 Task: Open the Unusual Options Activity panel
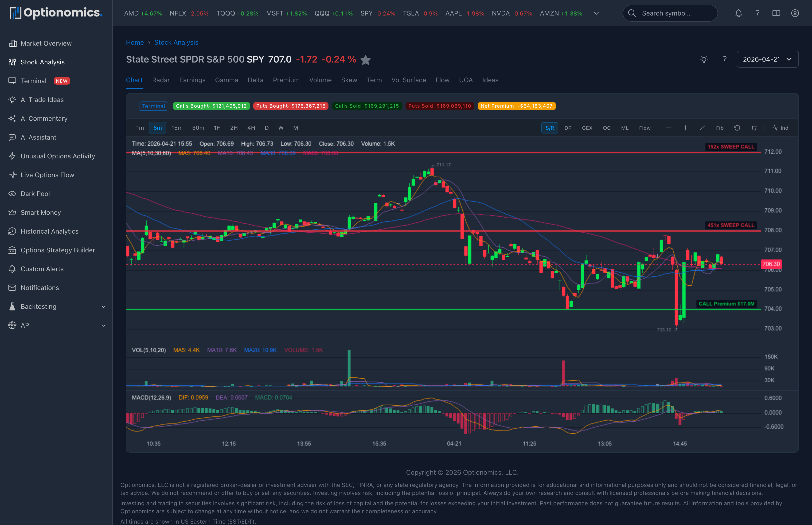click(x=58, y=156)
